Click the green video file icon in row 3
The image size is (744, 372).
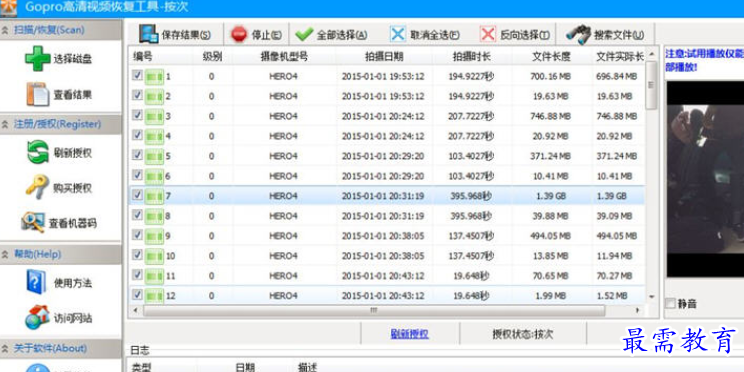pyautogui.click(x=154, y=116)
